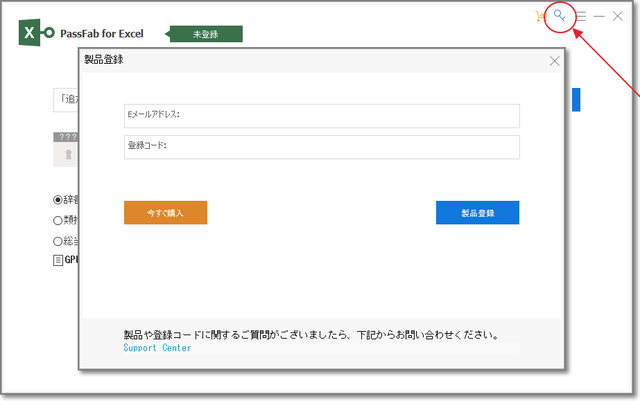Focus the Eメールアドレス input field
The image size is (640, 401).
click(x=322, y=115)
